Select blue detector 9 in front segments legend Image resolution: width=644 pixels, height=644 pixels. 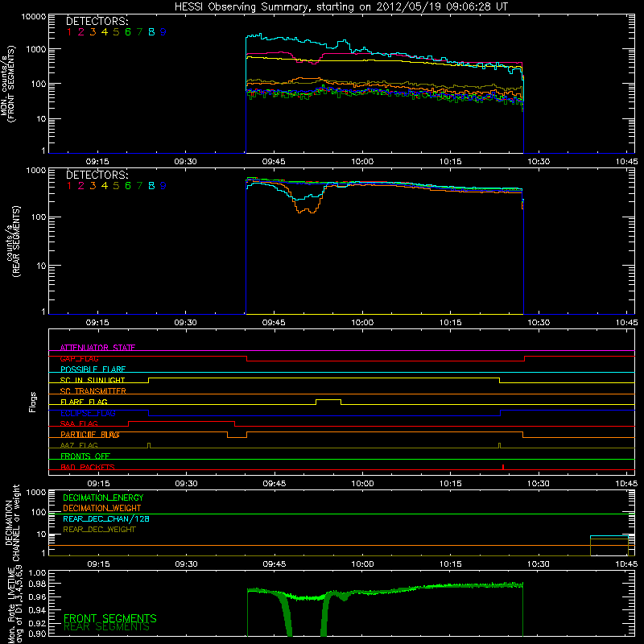point(163,32)
